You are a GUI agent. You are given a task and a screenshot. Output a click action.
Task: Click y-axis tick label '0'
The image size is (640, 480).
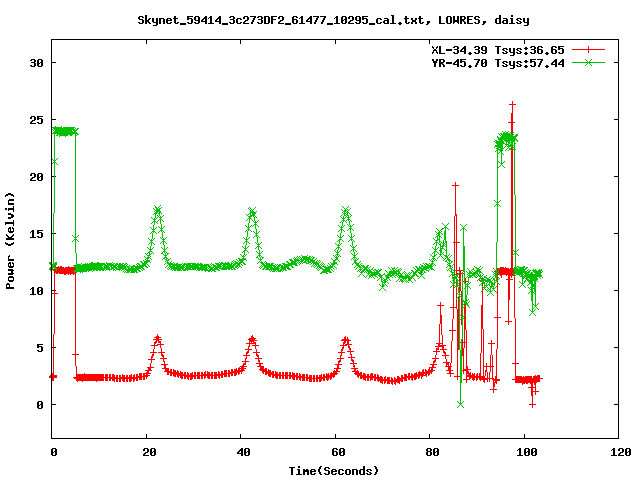pos(40,405)
